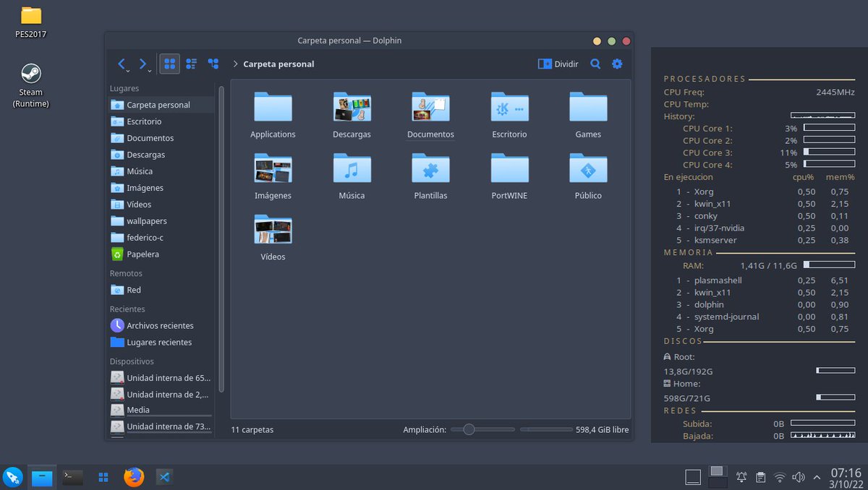Viewport: 868px width, 490px height.
Task: Open federico-c in the places sidebar
Action: [161, 238]
